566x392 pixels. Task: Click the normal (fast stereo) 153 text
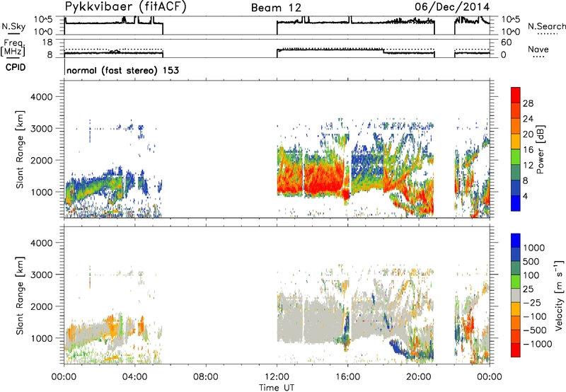[122, 70]
